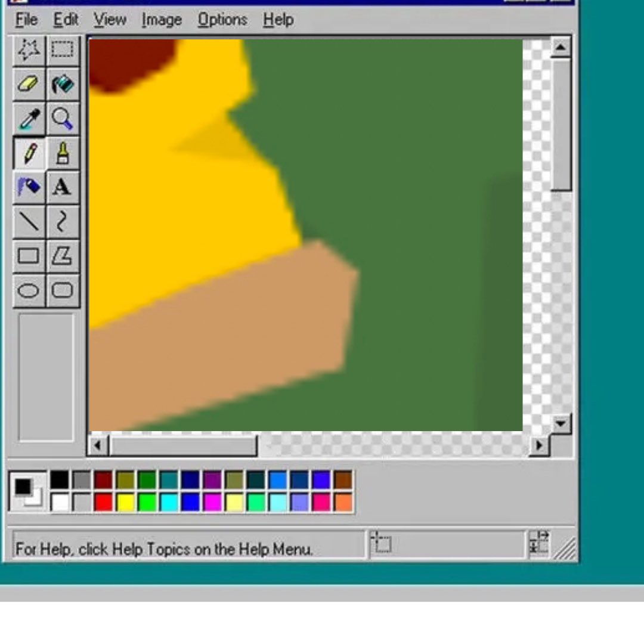The height and width of the screenshot is (644, 644).
Task: Click the foreground/background color indicator box
Action: tap(28, 491)
